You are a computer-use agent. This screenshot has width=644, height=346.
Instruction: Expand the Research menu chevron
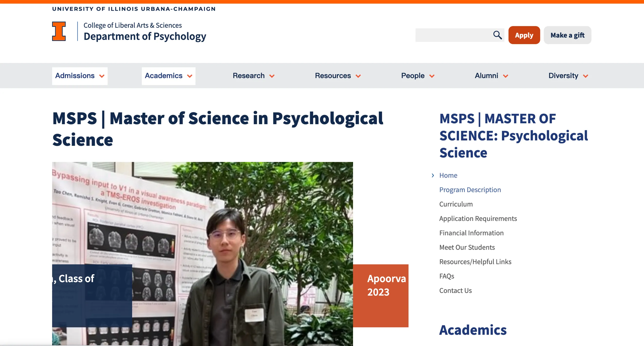(272, 76)
